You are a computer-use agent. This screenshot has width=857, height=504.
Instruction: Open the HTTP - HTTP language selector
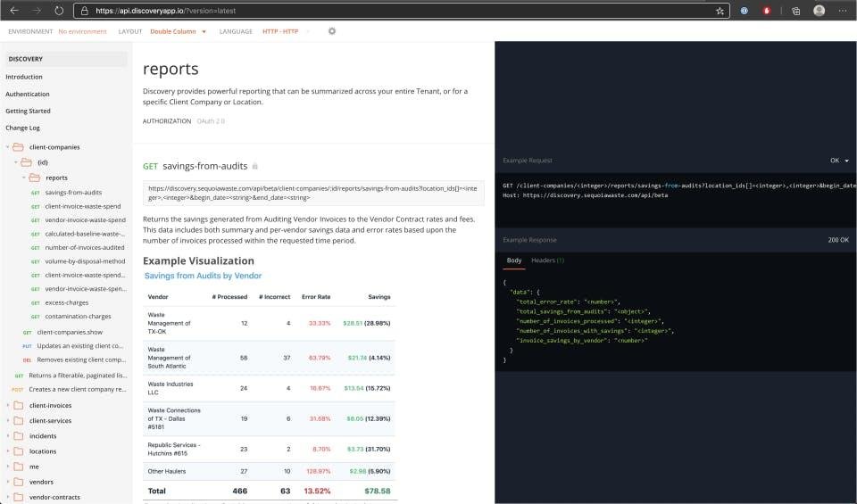280,32
